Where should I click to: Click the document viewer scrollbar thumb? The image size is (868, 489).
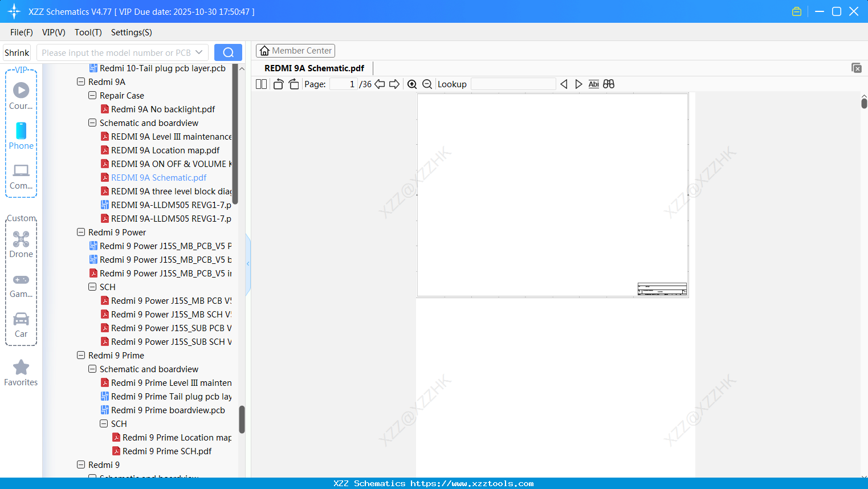pos(864,103)
